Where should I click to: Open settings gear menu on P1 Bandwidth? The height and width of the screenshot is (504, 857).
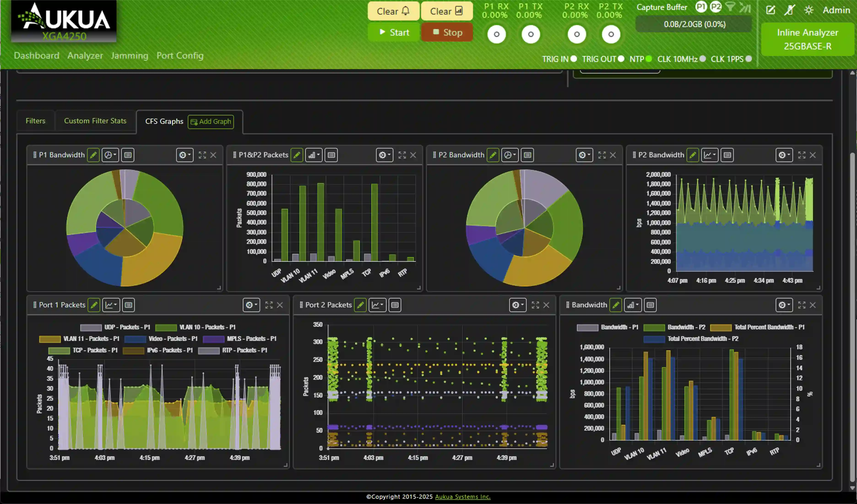185,155
